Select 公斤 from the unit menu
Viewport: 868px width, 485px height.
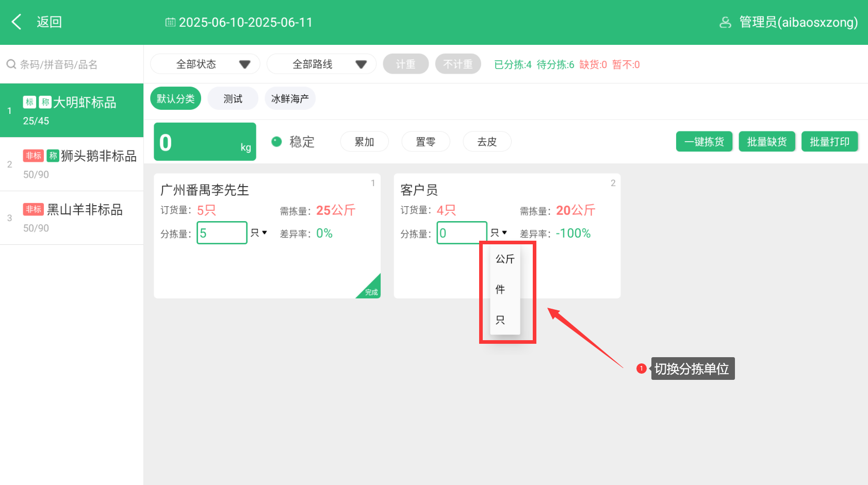[x=505, y=259]
